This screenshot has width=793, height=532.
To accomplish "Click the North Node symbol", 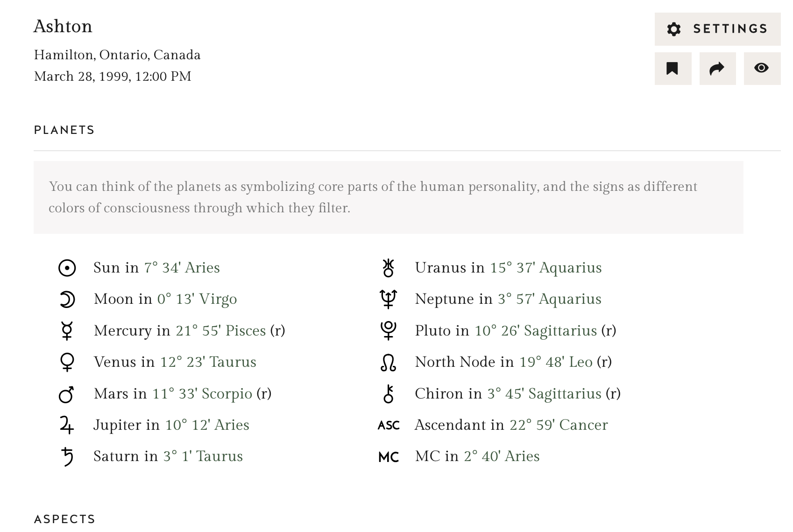I will [389, 363].
